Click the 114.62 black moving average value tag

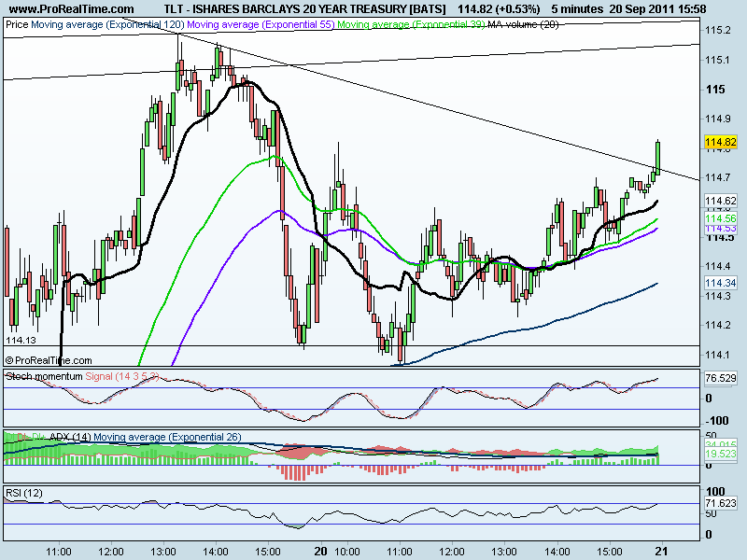(720, 201)
